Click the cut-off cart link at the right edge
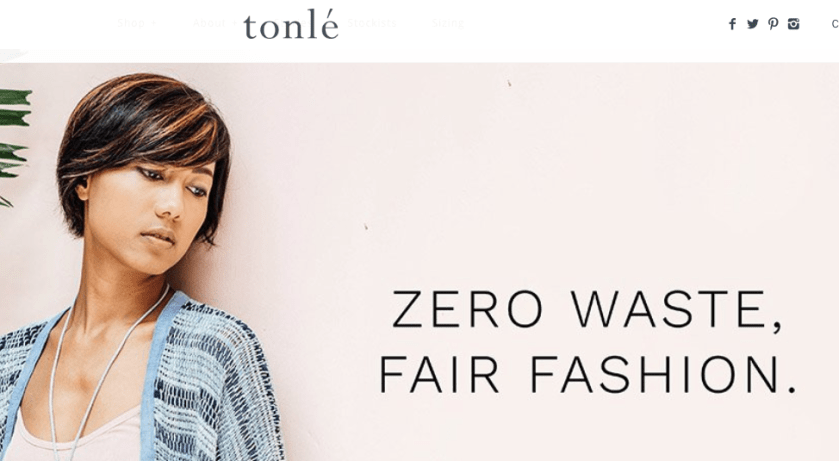Viewport: 839px width, 461px height. pyautogui.click(x=835, y=24)
